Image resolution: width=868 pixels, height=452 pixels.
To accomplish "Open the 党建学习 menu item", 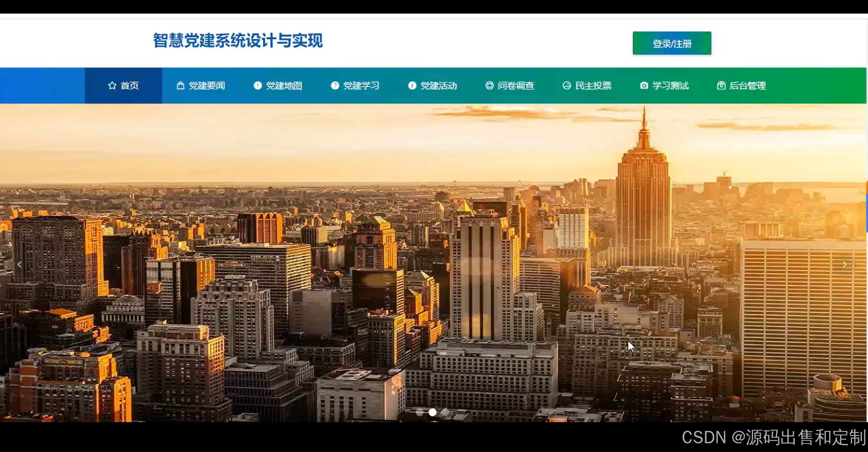I will pos(361,86).
